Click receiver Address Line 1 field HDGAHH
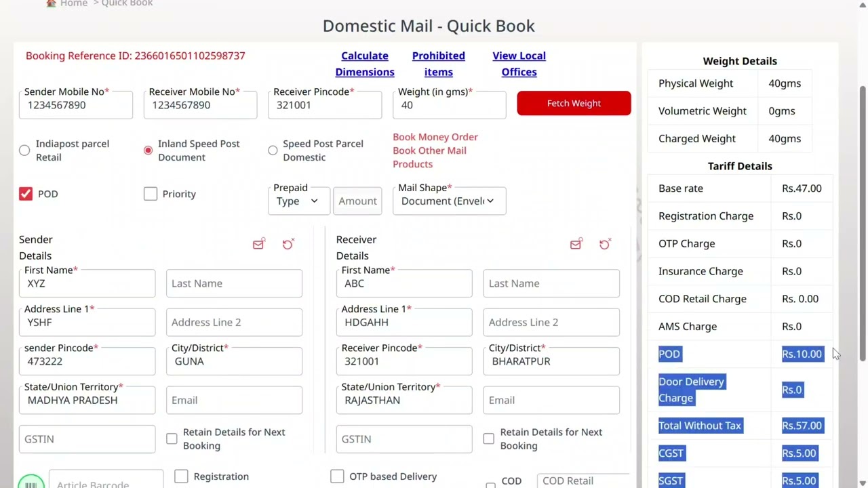The height and width of the screenshot is (488, 868). tap(404, 323)
